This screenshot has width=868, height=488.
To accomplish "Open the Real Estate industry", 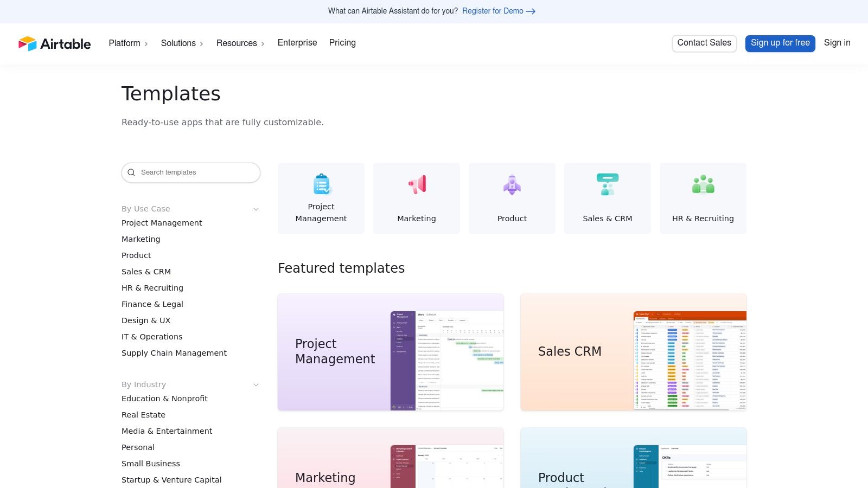I will coord(143,415).
